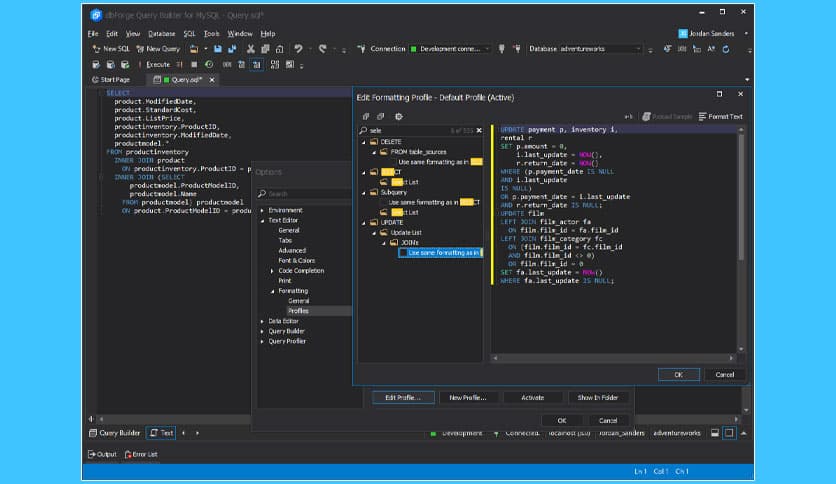Click the A* font icon in toolbar
The height and width of the screenshot is (484, 836).
coord(711,49)
